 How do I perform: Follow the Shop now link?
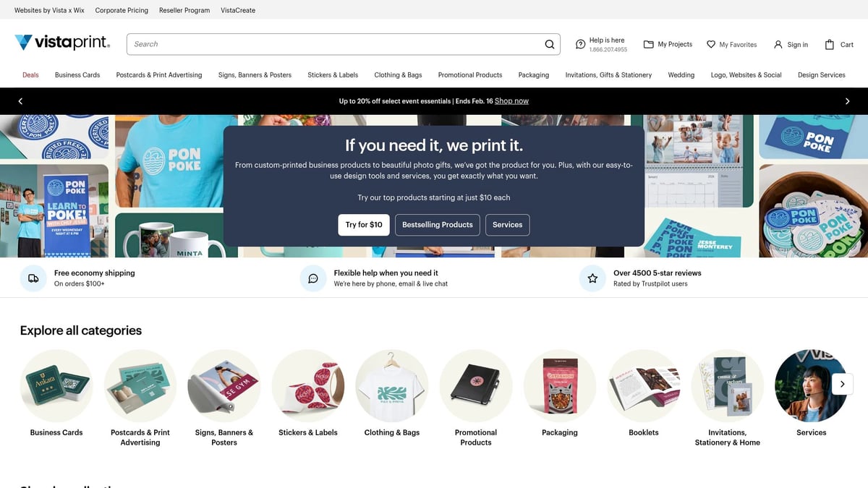[511, 101]
